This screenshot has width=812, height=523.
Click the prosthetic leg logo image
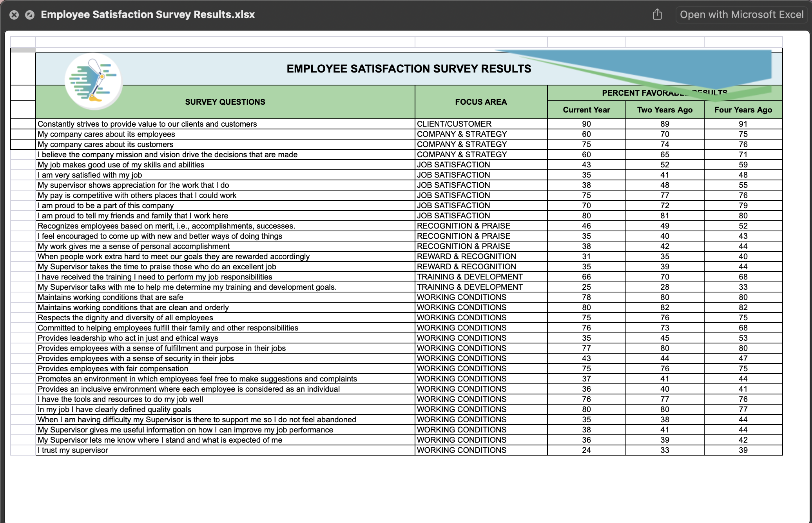(x=93, y=81)
